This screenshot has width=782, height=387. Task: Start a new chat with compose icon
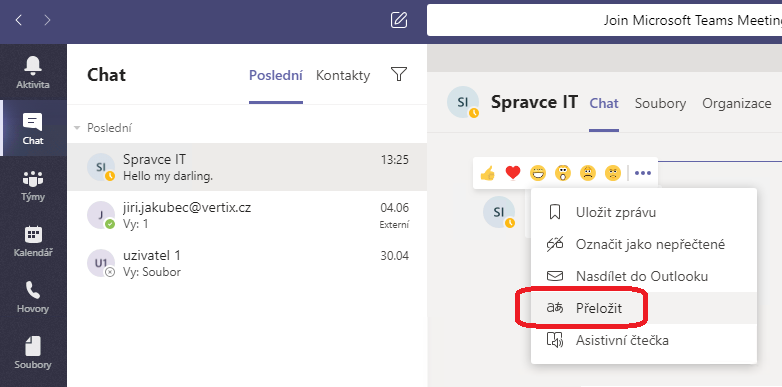coord(398,20)
